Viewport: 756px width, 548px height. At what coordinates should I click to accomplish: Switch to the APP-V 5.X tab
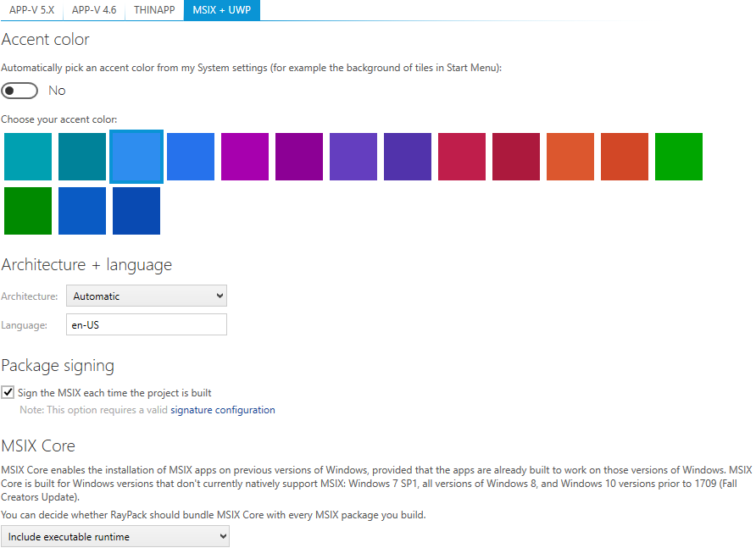[x=31, y=10]
